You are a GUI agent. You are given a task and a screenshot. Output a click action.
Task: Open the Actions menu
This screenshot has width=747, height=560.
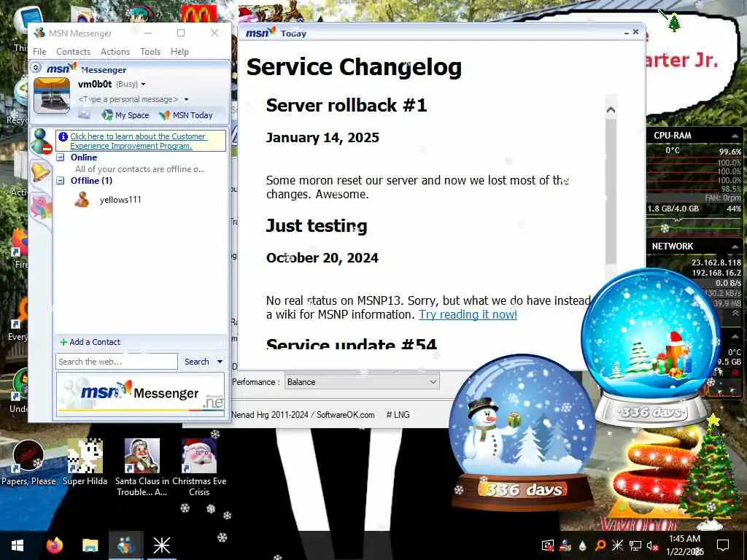pos(115,52)
